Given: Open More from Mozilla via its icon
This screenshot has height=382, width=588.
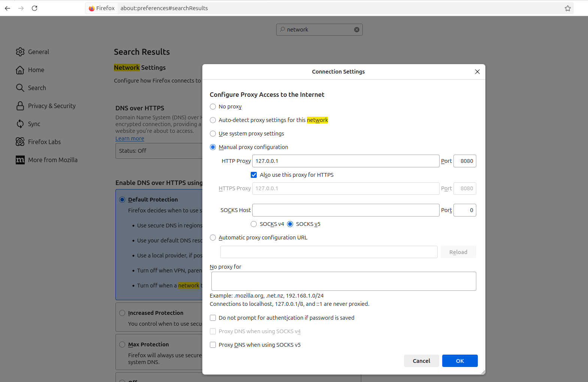Looking at the screenshot, I should click(x=20, y=160).
